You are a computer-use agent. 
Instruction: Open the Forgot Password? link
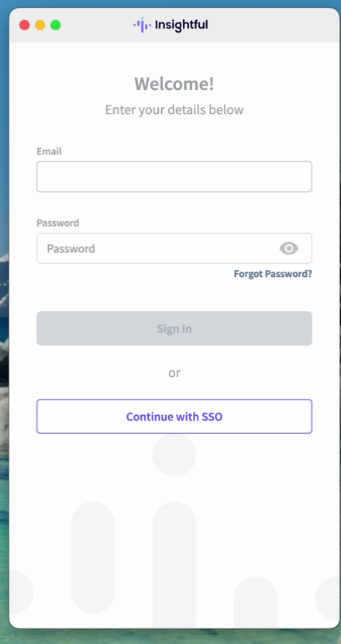click(273, 274)
